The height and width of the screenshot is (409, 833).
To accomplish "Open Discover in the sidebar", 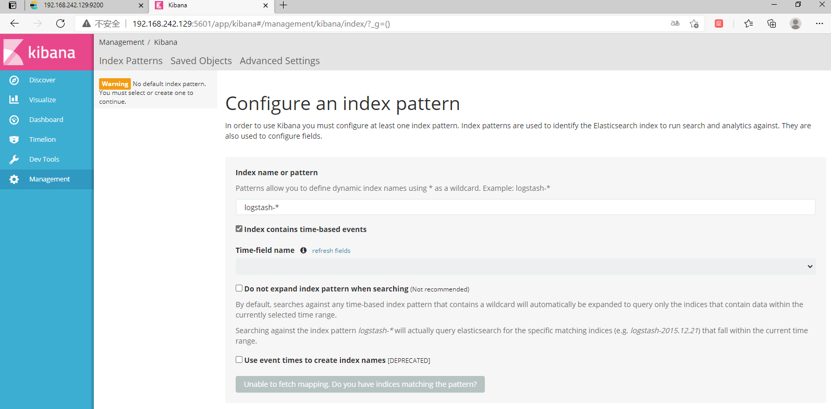I will coord(42,80).
